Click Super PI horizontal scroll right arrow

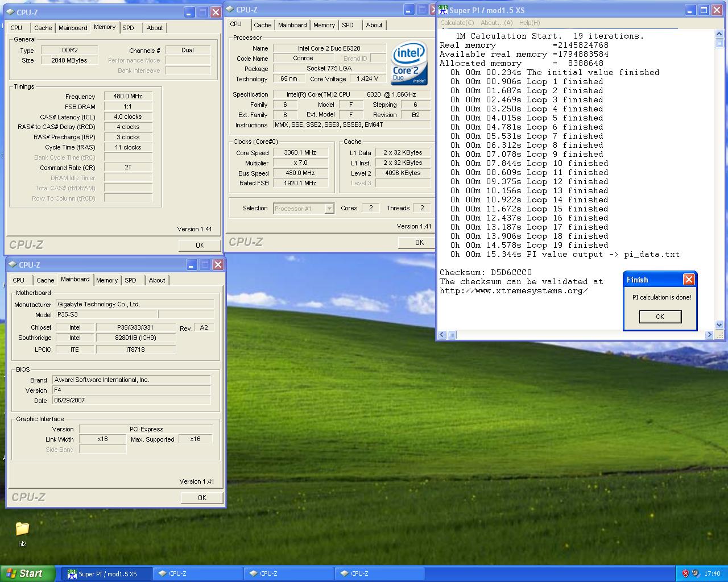coord(709,335)
